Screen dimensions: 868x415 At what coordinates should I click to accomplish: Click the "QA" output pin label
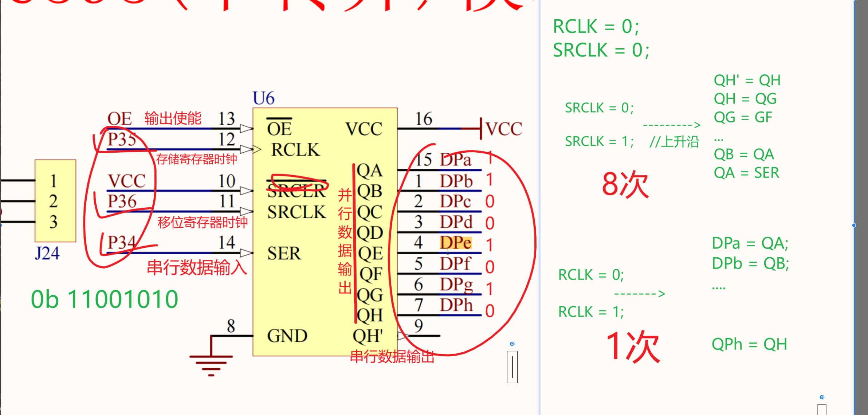tap(369, 171)
